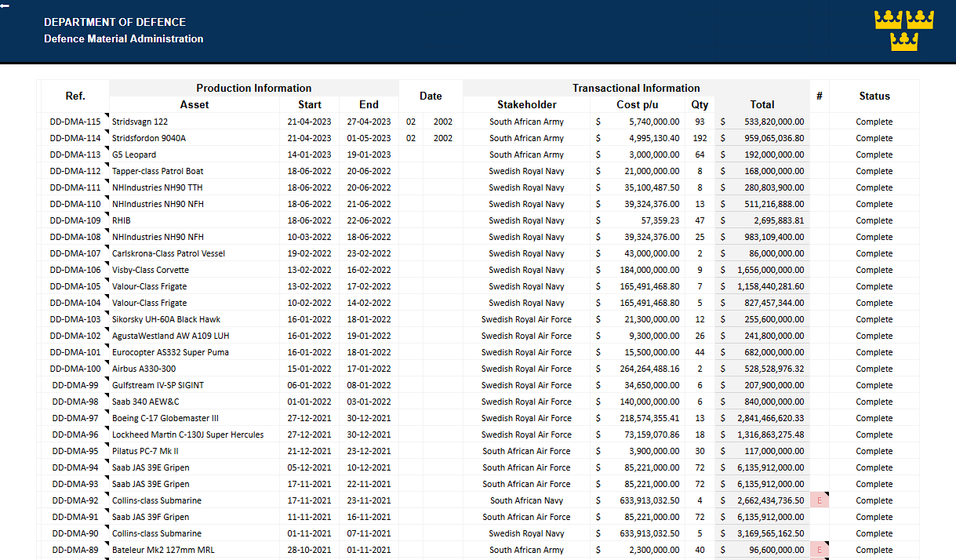956x560 pixels.
Task: Select the Start column header
Action: pos(310,104)
